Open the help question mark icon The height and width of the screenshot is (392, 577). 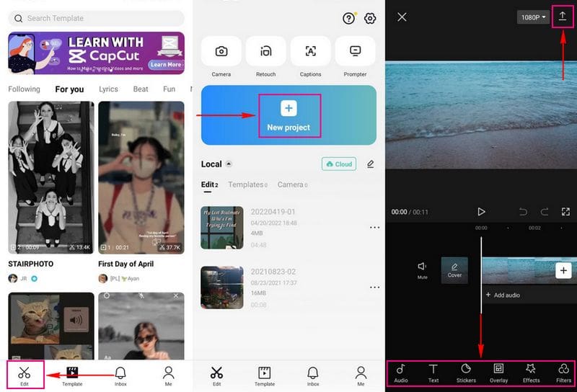click(x=348, y=19)
